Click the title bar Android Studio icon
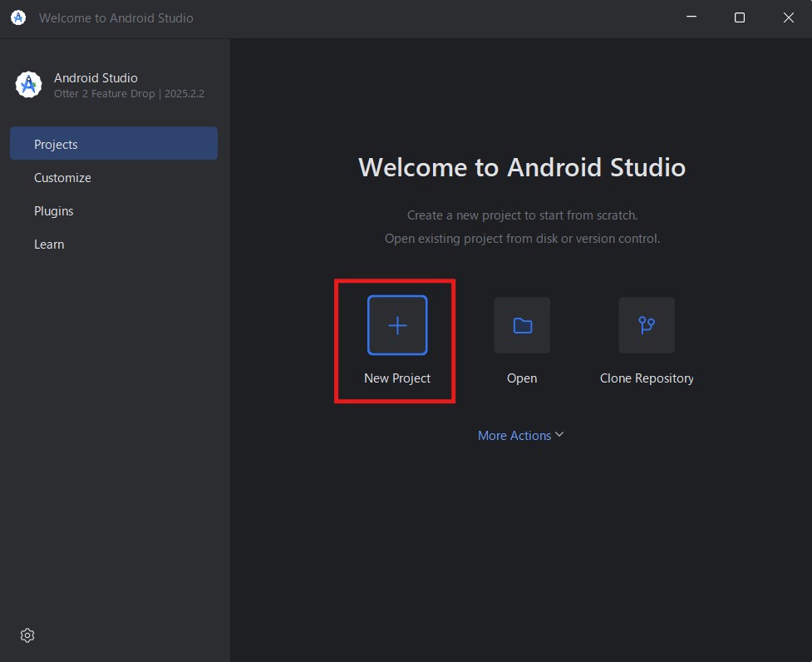This screenshot has width=812, height=662. point(18,17)
